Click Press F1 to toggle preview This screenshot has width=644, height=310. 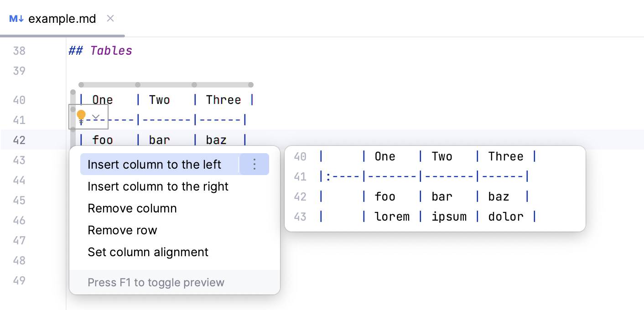(156, 282)
